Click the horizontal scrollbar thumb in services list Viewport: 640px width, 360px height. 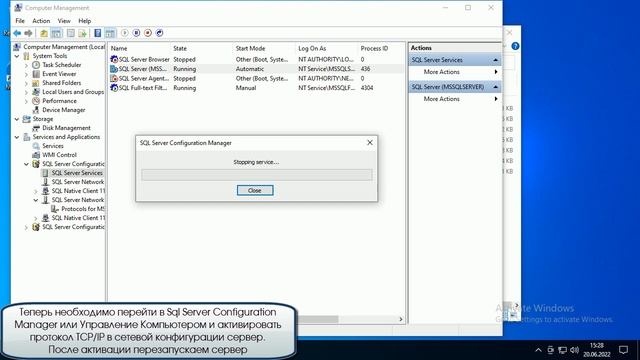point(318,319)
